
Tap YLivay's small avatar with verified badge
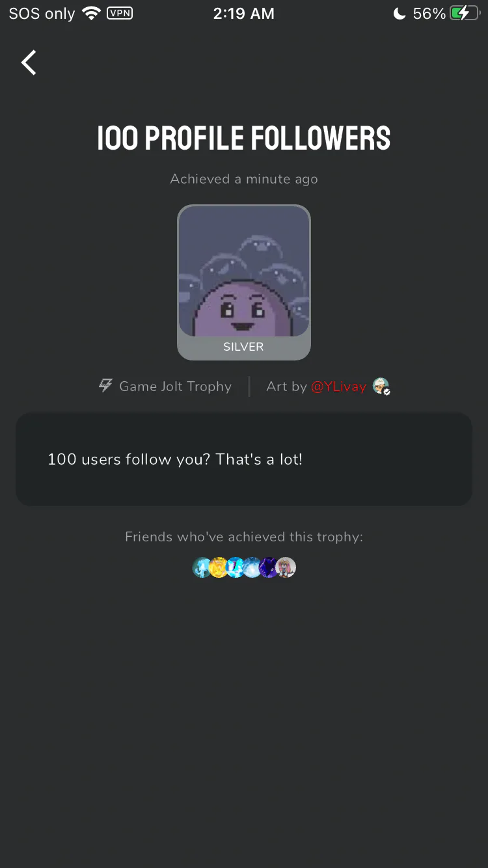point(381,387)
